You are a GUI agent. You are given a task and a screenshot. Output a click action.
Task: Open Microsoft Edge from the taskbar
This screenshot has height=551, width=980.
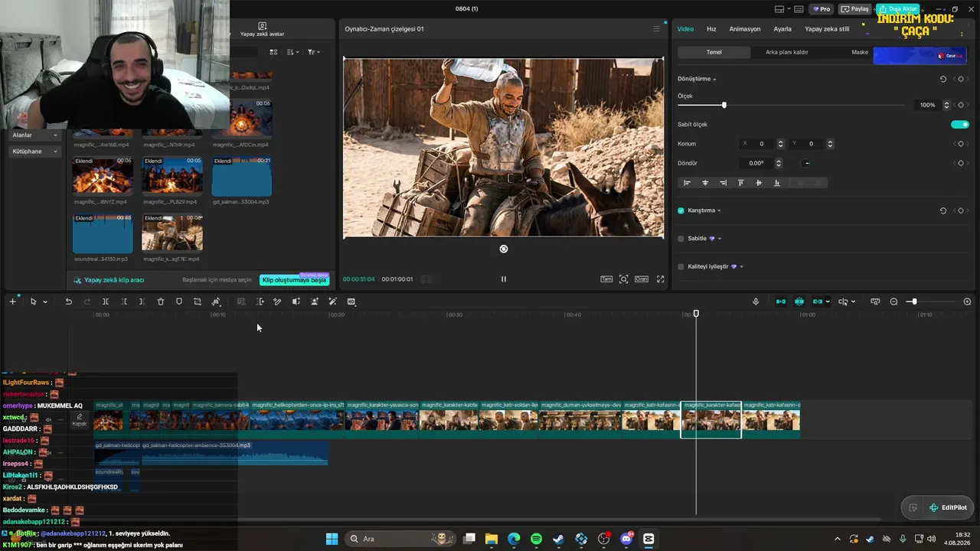pyautogui.click(x=514, y=539)
